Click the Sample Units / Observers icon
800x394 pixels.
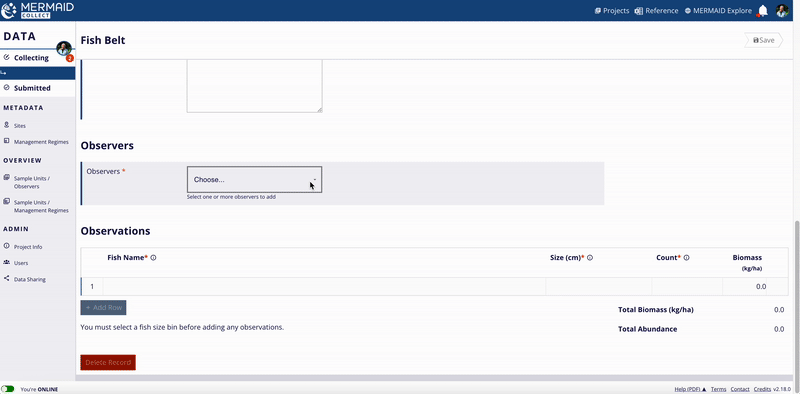7,178
